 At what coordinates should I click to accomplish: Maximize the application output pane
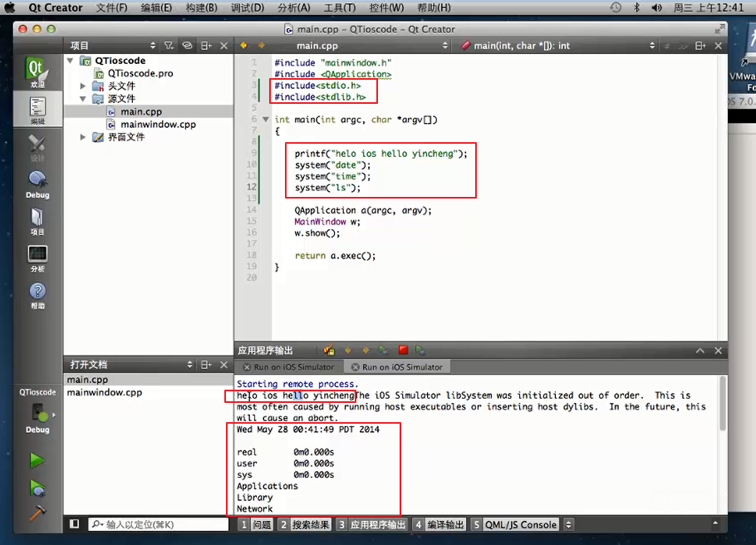pos(700,351)
